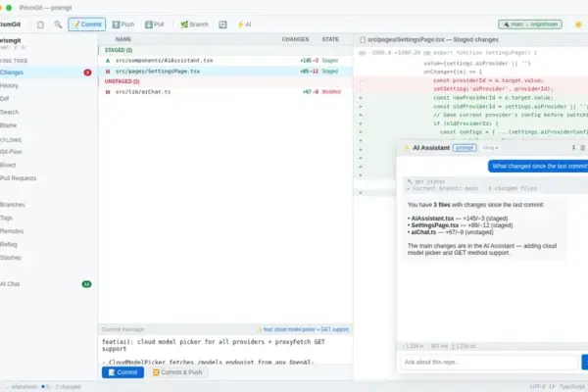Select src/pages/SettingsPage.tsx file row
Viewport: 588px width, 392px height.
pyautogui.click(x=225, y=72)
